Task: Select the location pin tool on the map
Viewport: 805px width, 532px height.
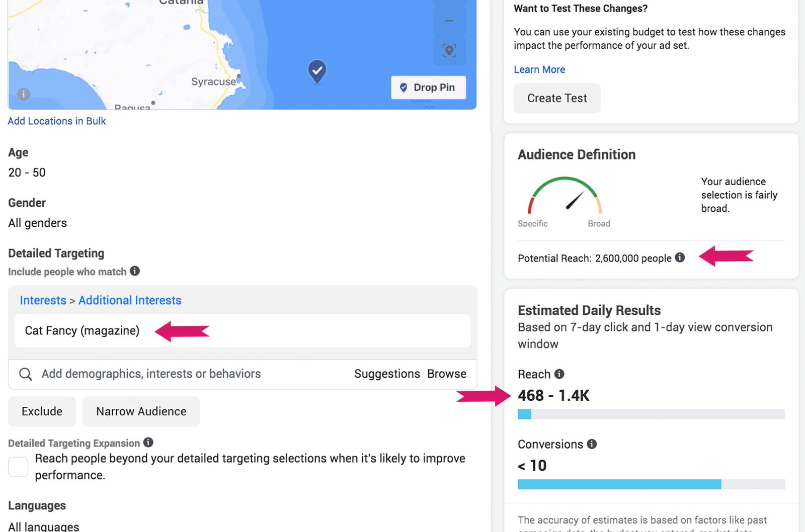Action: coord(449,51)
